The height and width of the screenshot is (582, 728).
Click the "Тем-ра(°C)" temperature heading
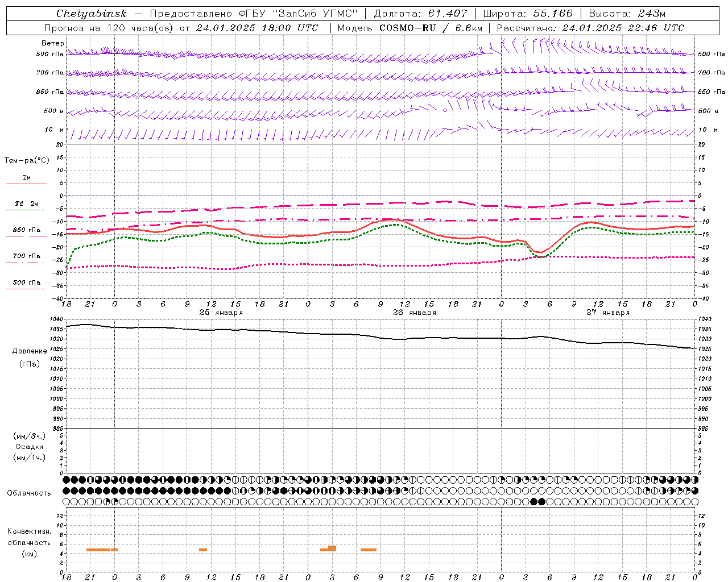point(27,161)
